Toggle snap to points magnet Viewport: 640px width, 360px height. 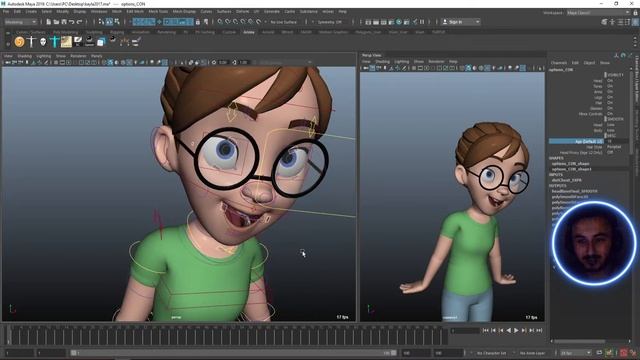[x=236, y=22]
